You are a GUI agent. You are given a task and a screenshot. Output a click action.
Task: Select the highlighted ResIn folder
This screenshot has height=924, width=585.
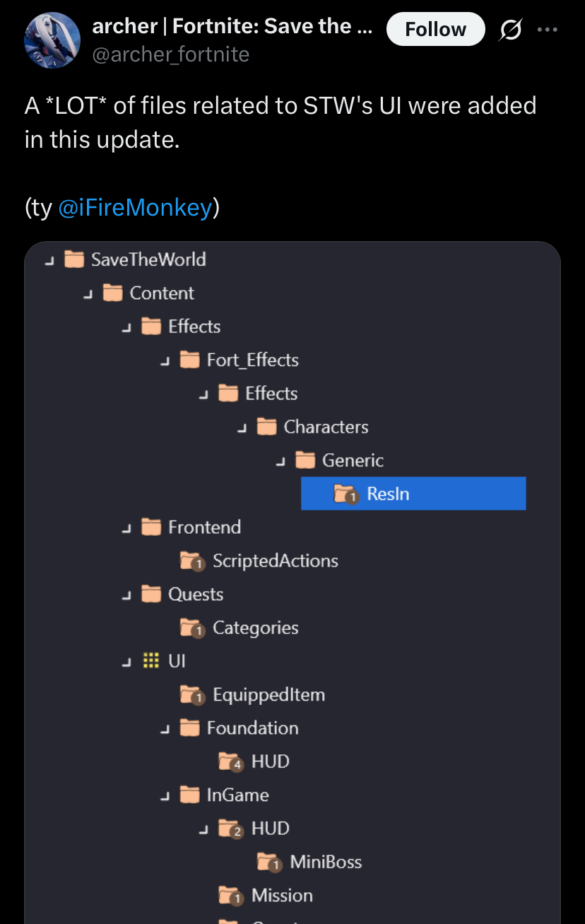point(413,493)
